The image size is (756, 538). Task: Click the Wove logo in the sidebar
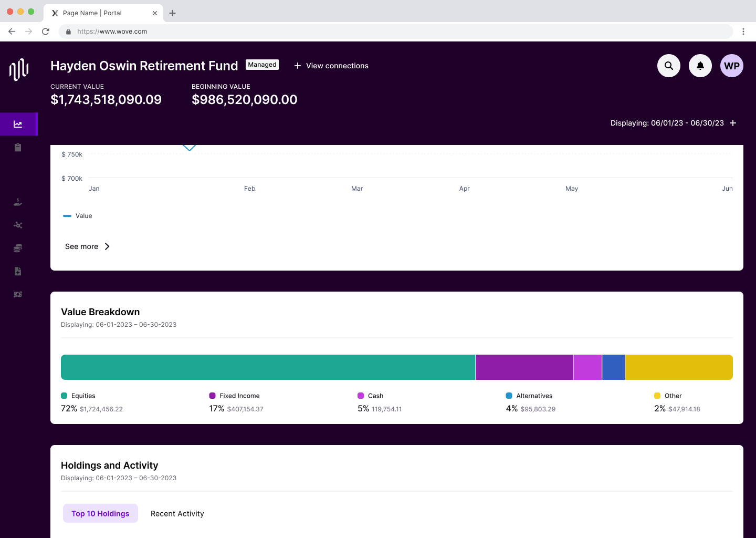19,69
